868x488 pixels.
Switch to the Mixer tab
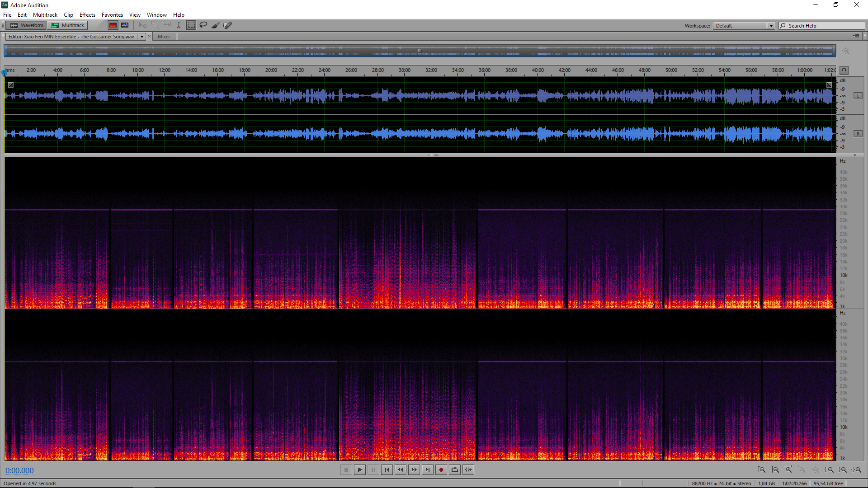164,37
